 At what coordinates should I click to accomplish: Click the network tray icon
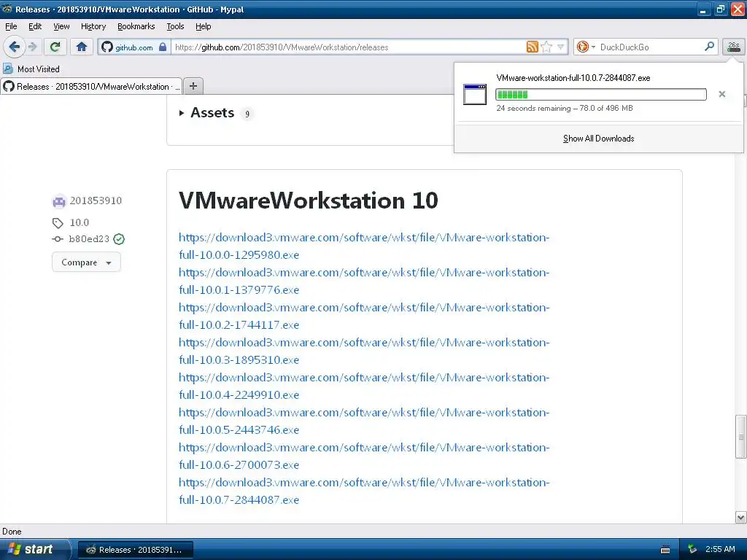pyautogui.click(x=692, y=550)
